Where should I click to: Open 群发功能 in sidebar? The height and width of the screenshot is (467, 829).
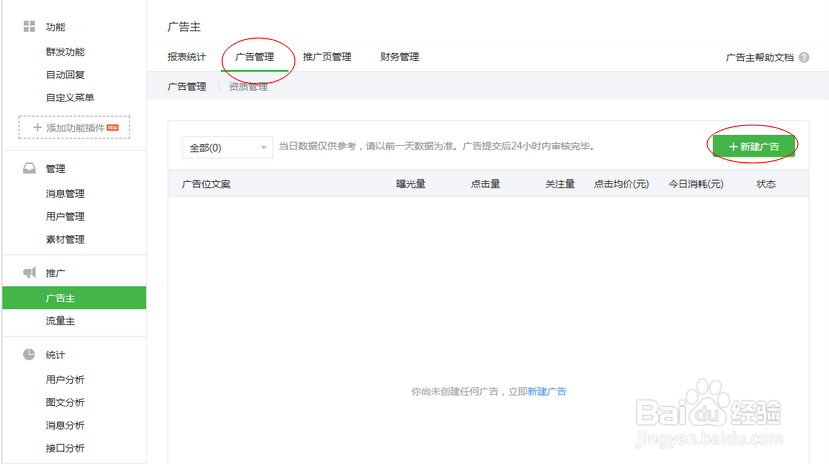(x=65, y=52)
